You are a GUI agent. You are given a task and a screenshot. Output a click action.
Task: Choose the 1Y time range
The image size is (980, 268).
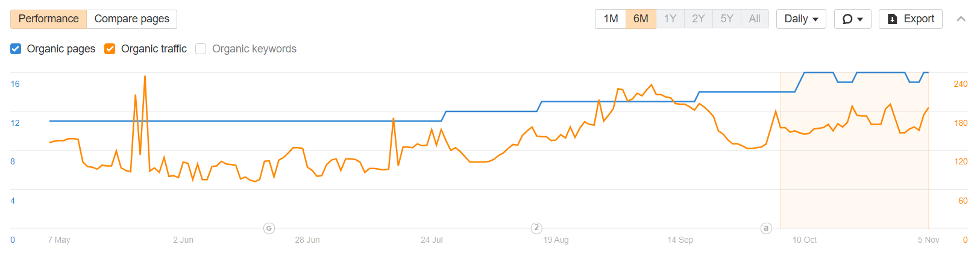tap(670, 19)
